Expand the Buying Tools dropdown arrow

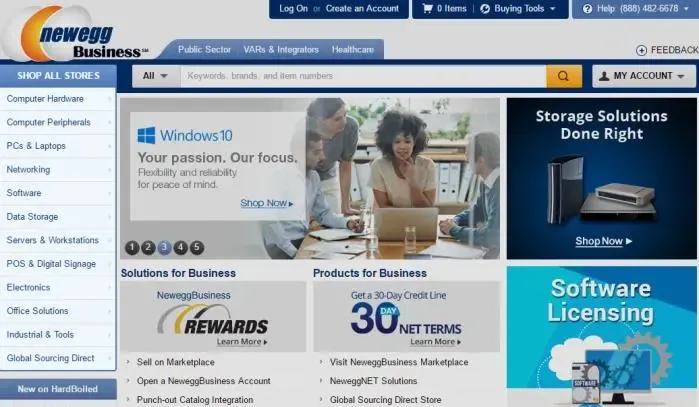553,8
